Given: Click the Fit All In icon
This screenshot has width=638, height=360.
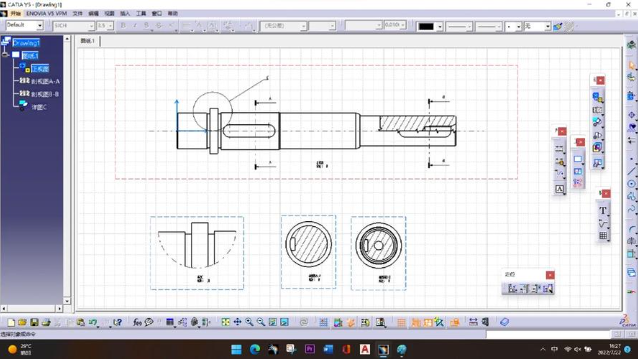Looking at the screenshot, I should pyautogui.click(x=225, y=322).
